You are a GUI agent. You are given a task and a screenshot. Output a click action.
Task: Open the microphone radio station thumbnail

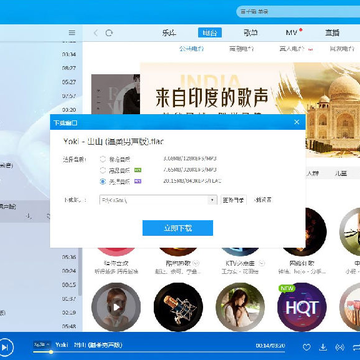[x=178, y=307]
